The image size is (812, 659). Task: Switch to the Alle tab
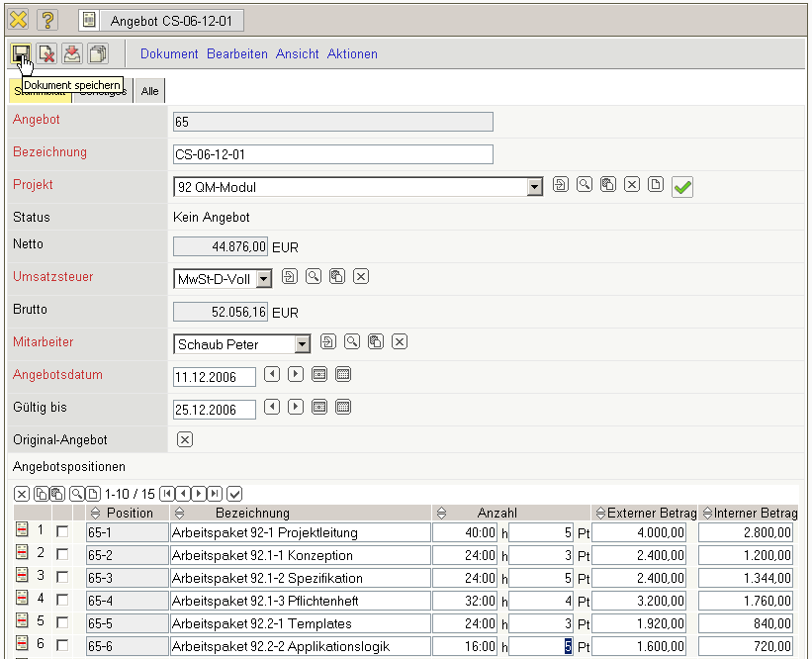tap(149, 91)
